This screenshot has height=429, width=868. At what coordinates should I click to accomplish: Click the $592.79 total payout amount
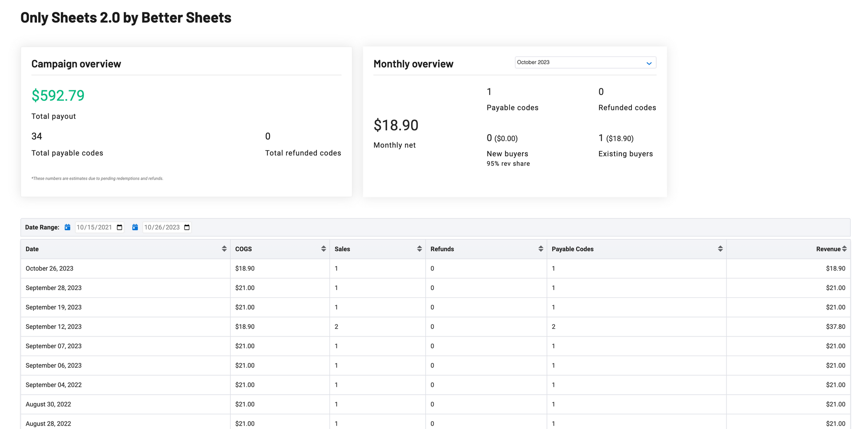point(58,96)
